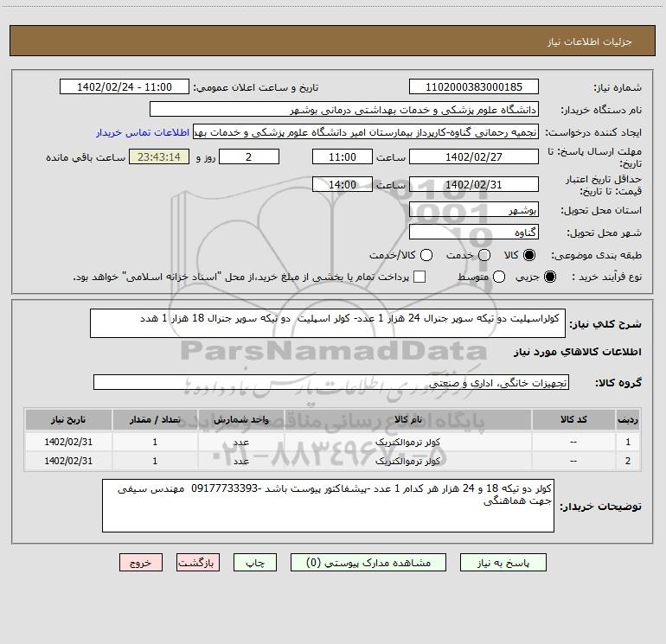
Task: Open 'اطلاعات تماس خریدار' contact link
Action: 141,133
